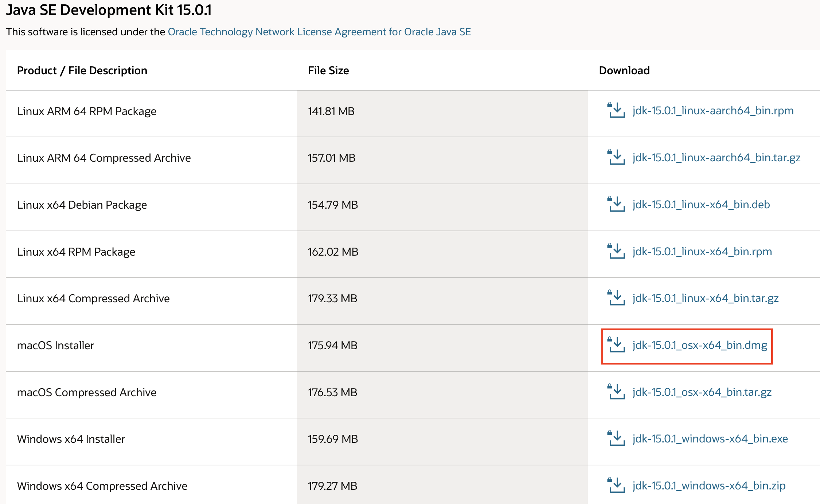Click 'Product / File Description' column header
This screenshot has height=504, width=820.
[82, 70]
